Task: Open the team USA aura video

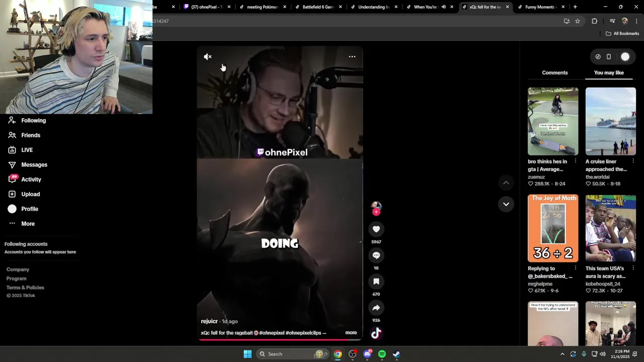Action: click(611, 228)
